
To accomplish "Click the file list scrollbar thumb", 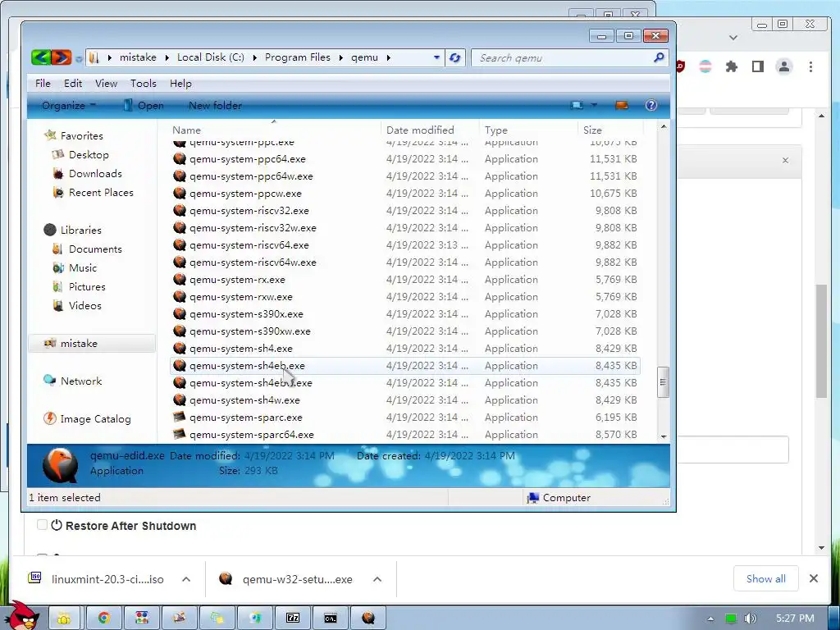I will [663, 382].
